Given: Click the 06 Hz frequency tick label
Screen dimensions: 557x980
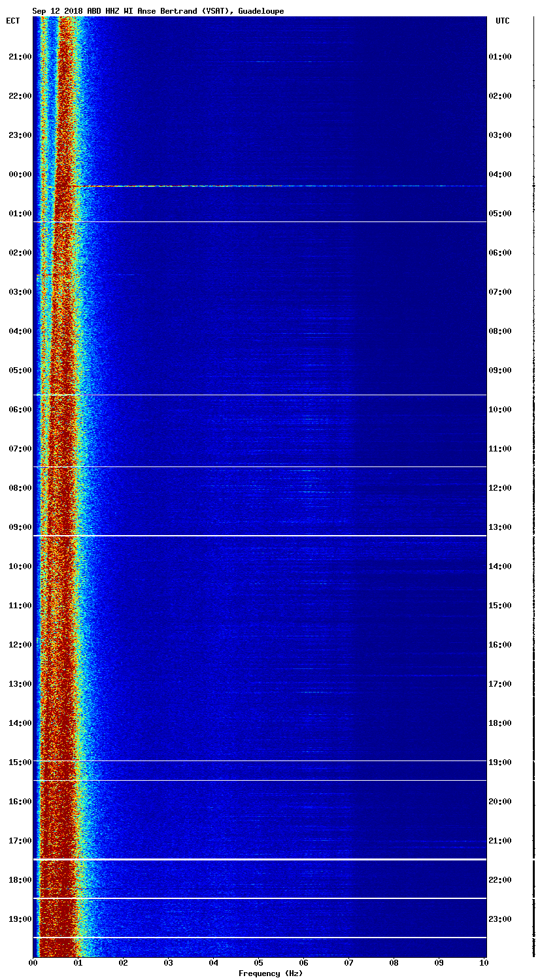Looking at the screenshot, I should 303,963.
